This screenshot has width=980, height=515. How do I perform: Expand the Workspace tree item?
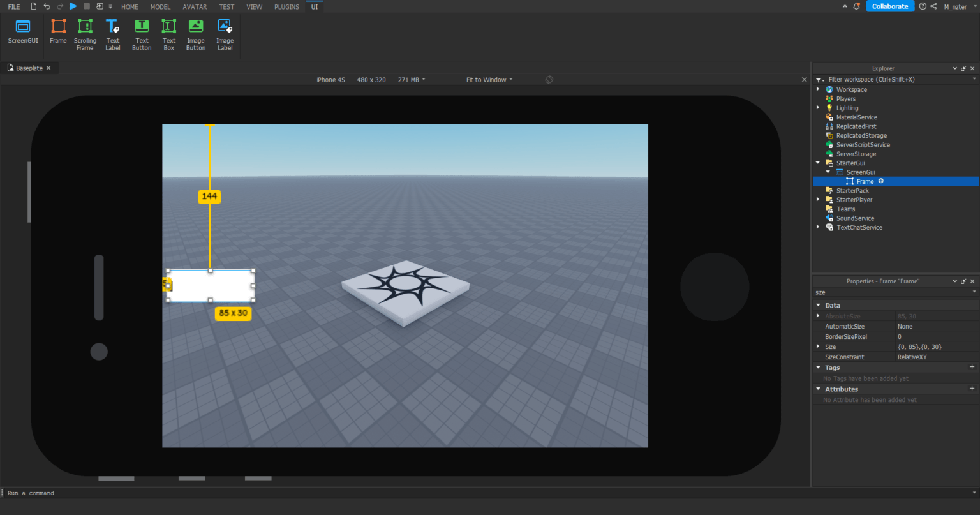pyautogui.click(x=819, y=89)
